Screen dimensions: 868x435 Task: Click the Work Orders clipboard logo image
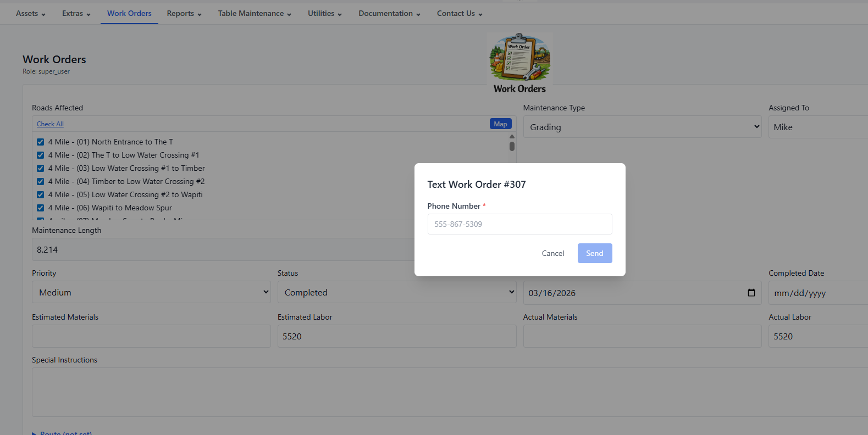tap(519, 64)
